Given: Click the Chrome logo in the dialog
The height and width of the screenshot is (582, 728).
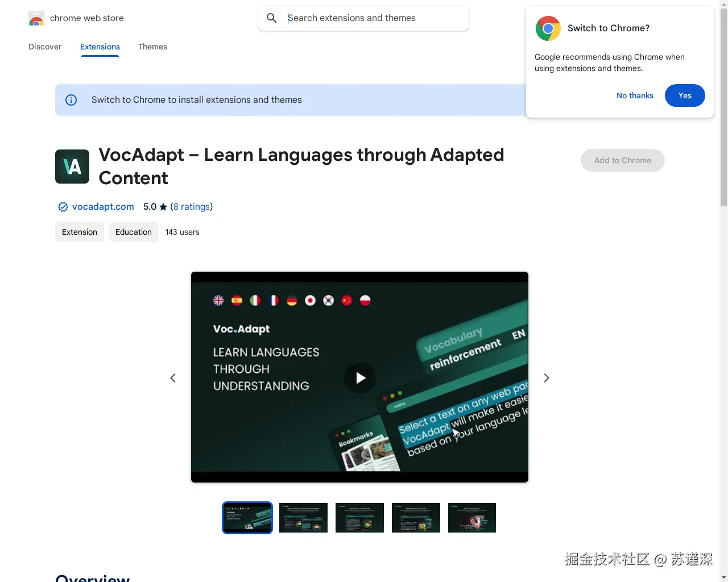Looking at the screenshot, I should click(x=548, y=28).
